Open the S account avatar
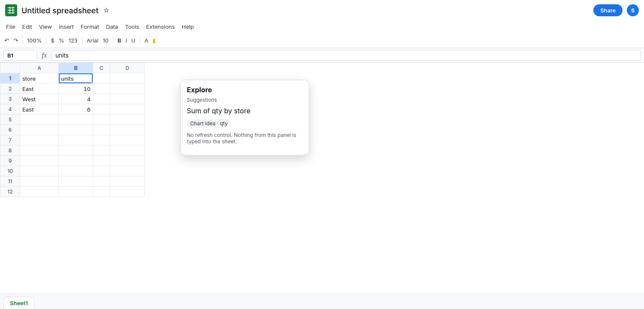Image resolution: width=644 pixels, height=309 pixels. (633, 10)
